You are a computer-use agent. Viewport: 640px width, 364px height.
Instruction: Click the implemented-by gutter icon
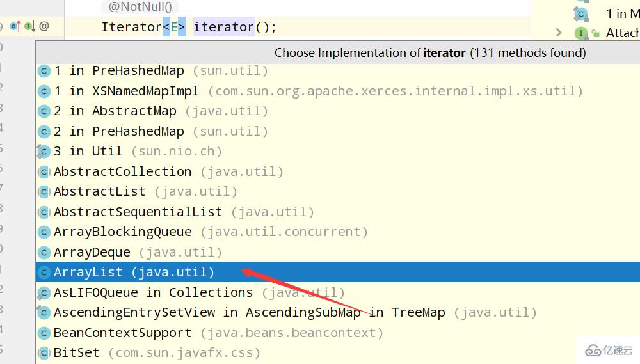[x=29, y=26]
